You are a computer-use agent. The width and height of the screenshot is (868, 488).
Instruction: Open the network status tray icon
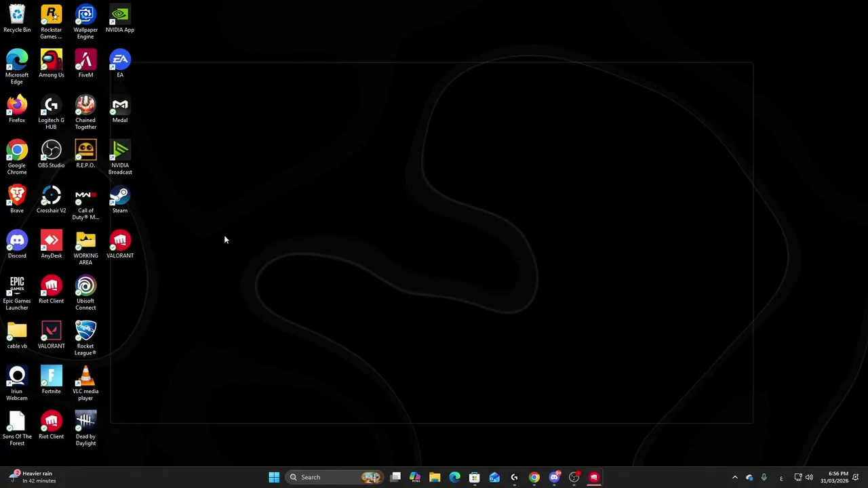[798, 477]
